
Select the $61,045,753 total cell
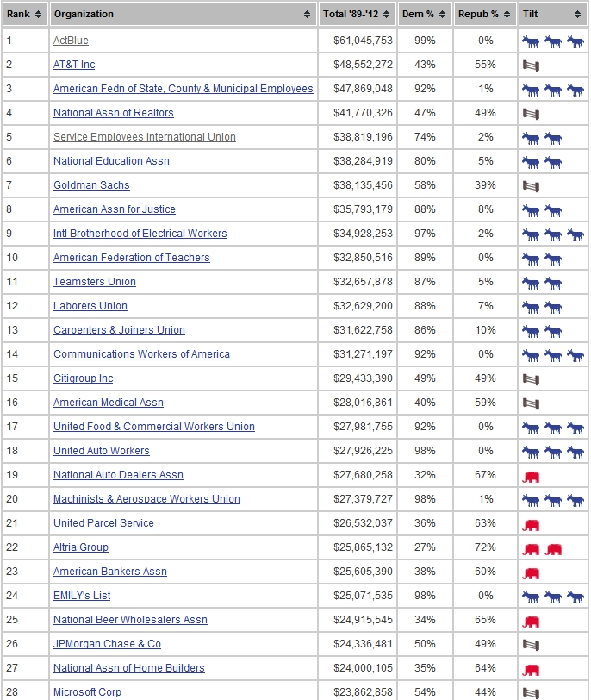358,41
